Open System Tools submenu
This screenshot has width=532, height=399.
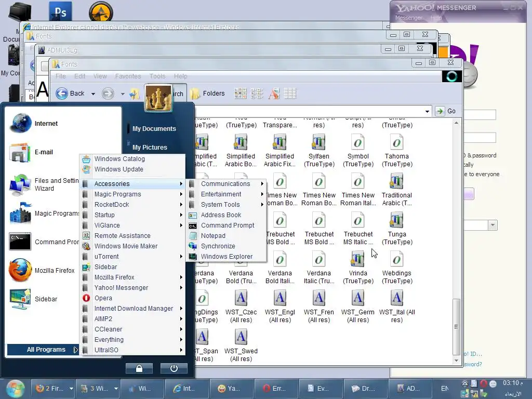(x=227, y=205)
